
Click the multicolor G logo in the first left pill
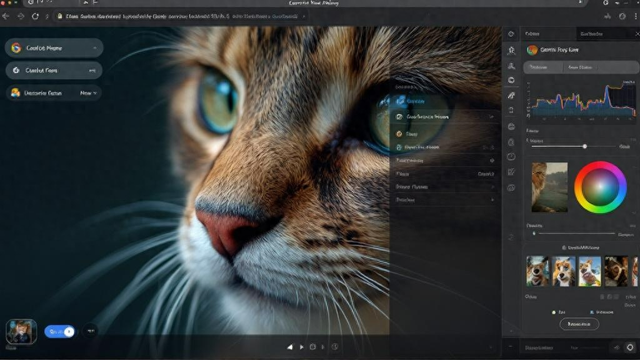tap(16, 48)
